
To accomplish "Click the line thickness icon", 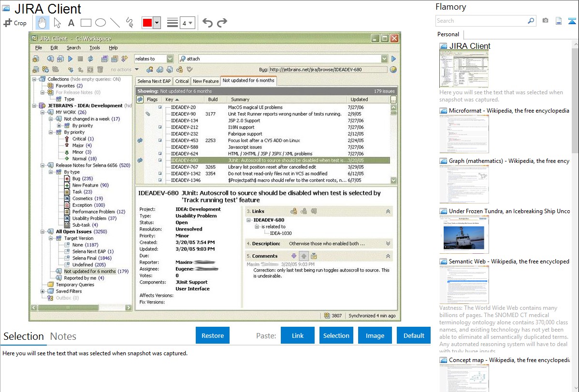I will (x=173, y=23).
